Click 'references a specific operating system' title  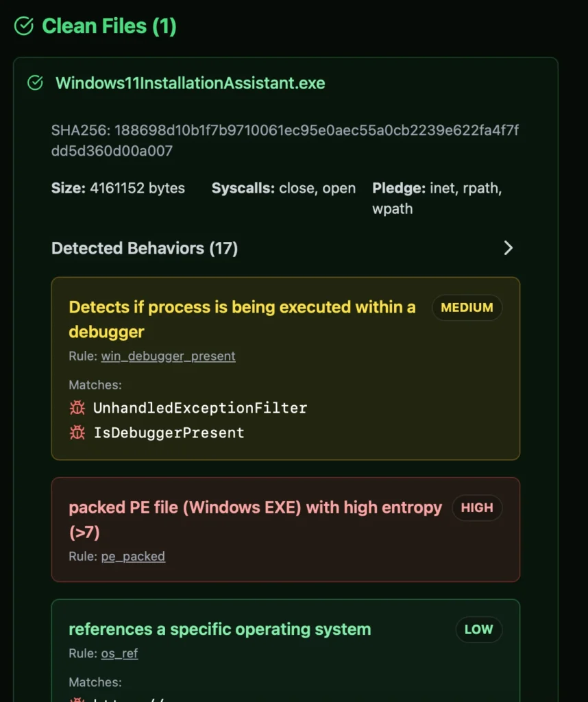pos(220,629)
